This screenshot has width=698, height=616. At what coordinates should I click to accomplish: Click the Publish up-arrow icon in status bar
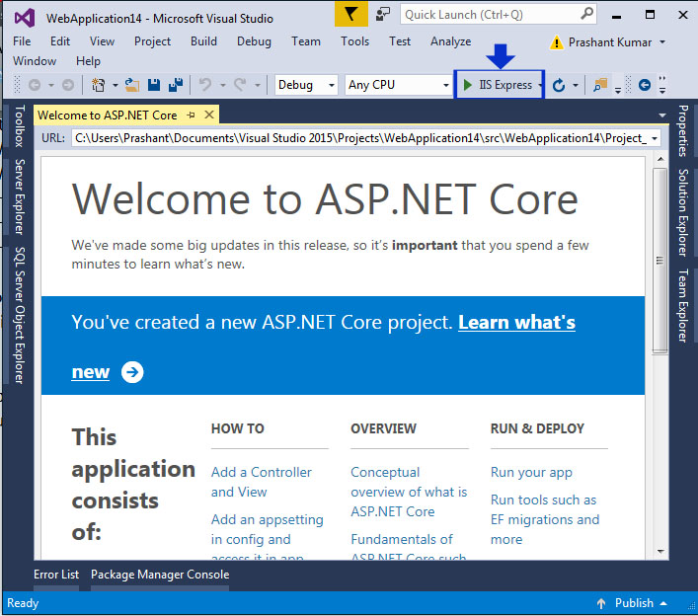pyautogui.click(x=601, y=603)
